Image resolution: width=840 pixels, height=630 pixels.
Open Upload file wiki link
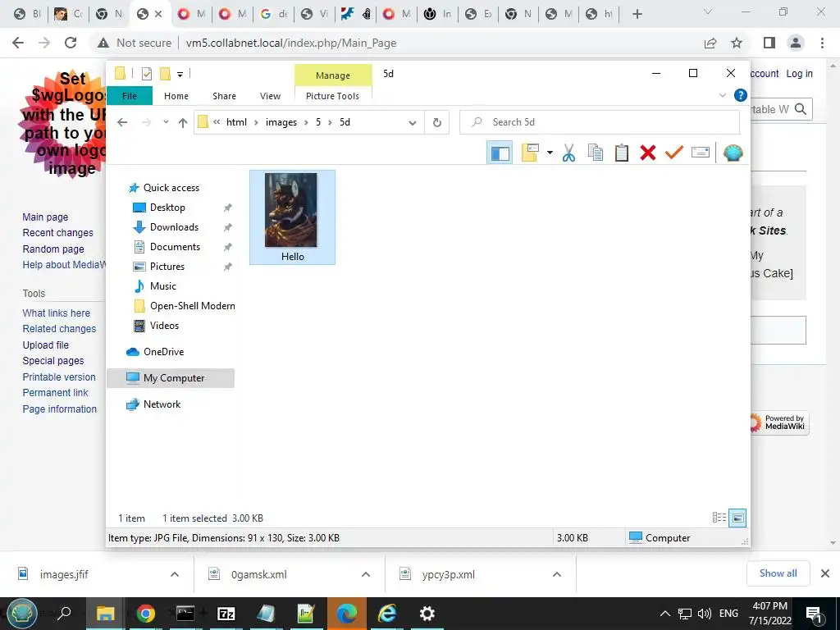46,345
